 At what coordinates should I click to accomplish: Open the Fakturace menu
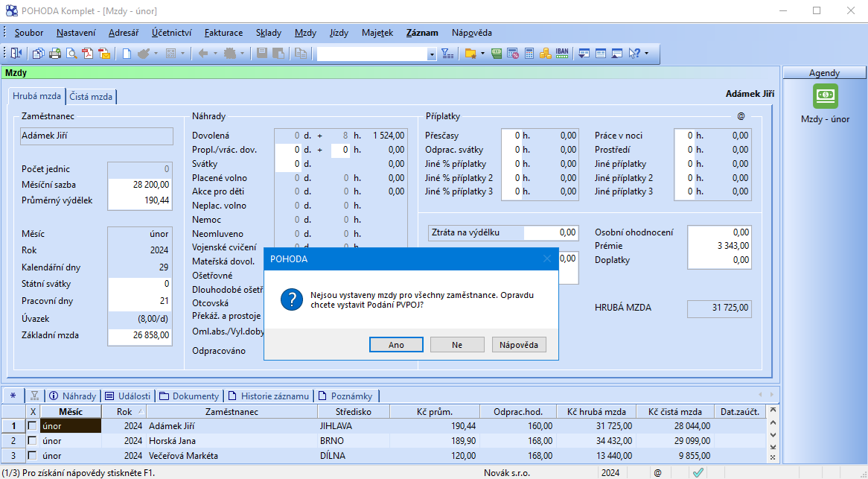click(223, 33)
